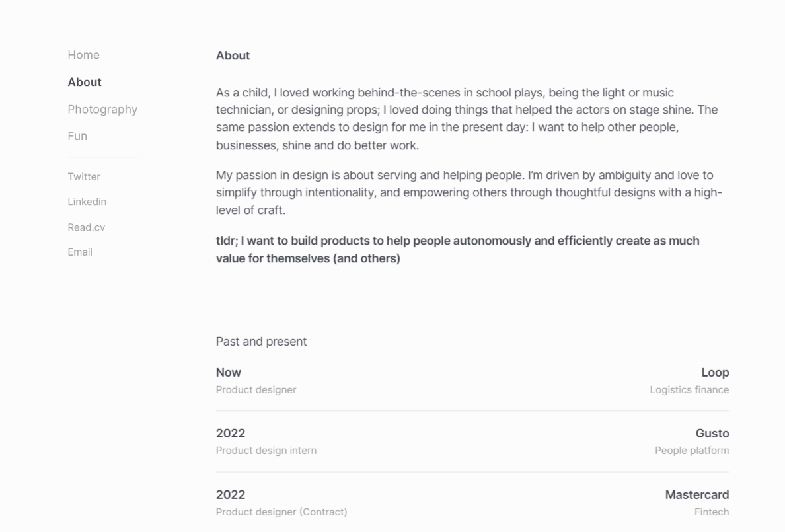
Task: Click the Product designer (Contract) label
Action: [281, 512]
